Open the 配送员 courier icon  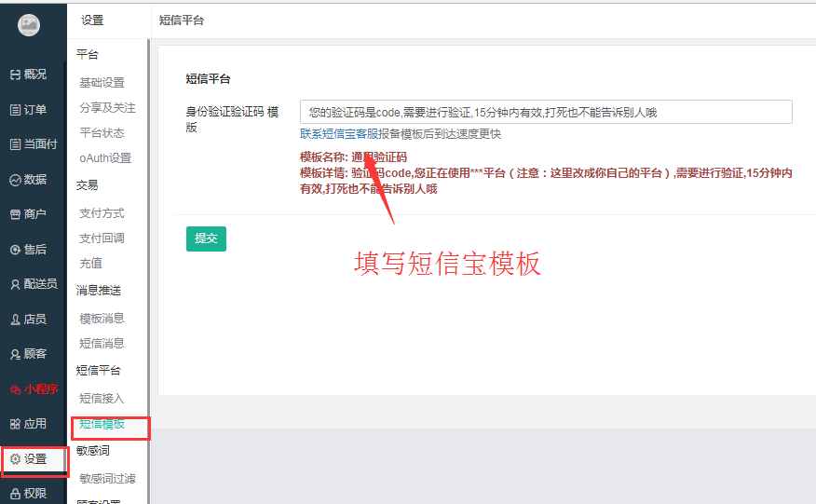coord(15,284)
